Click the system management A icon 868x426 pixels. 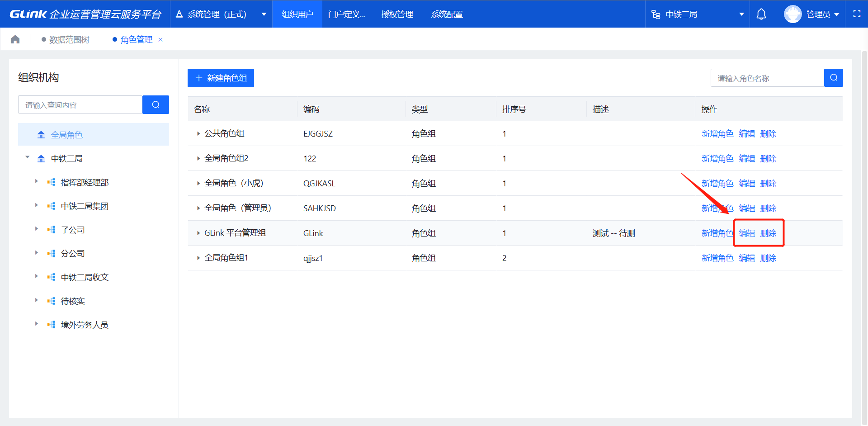coord(179,14)
